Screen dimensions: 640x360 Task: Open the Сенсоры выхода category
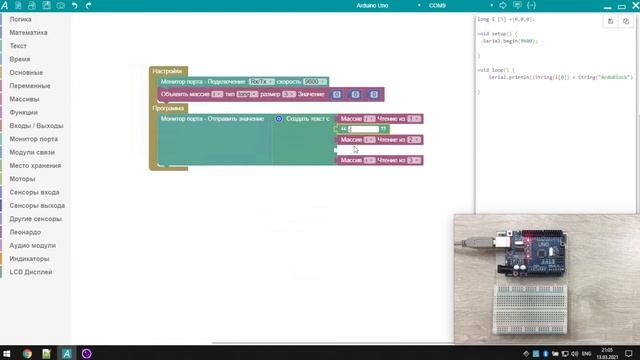click(37, 205)
